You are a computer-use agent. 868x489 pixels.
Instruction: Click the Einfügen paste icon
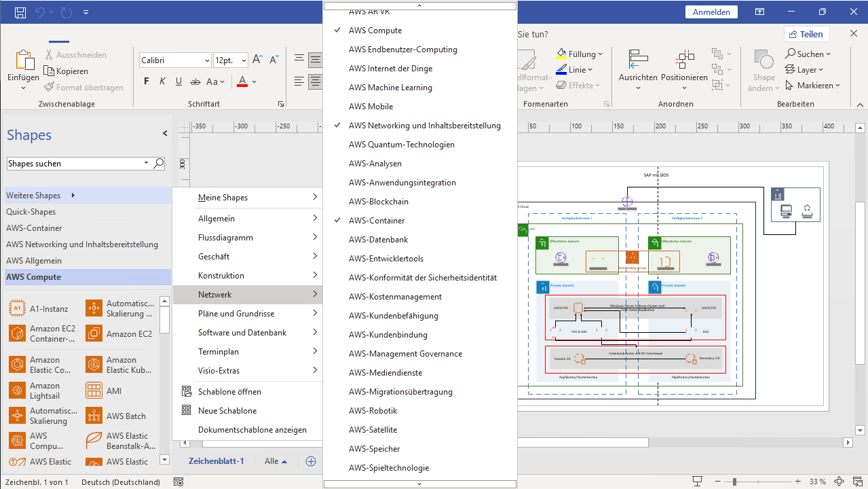pyautogui.click(x=23, y=62)
